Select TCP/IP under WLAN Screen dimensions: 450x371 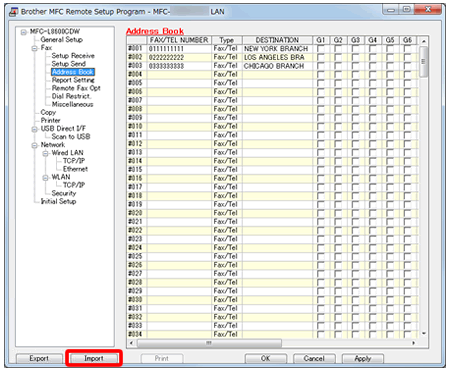[x=74, y=185]
